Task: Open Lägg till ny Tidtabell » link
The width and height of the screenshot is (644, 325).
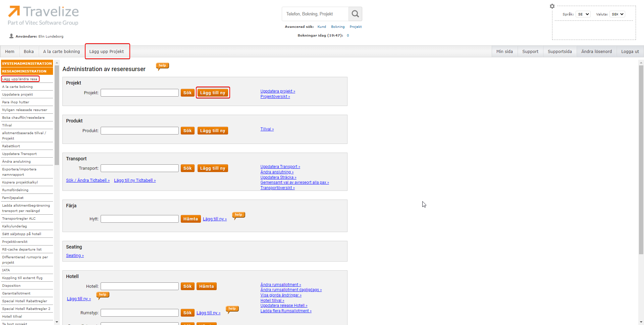Action: pos(135,180)
